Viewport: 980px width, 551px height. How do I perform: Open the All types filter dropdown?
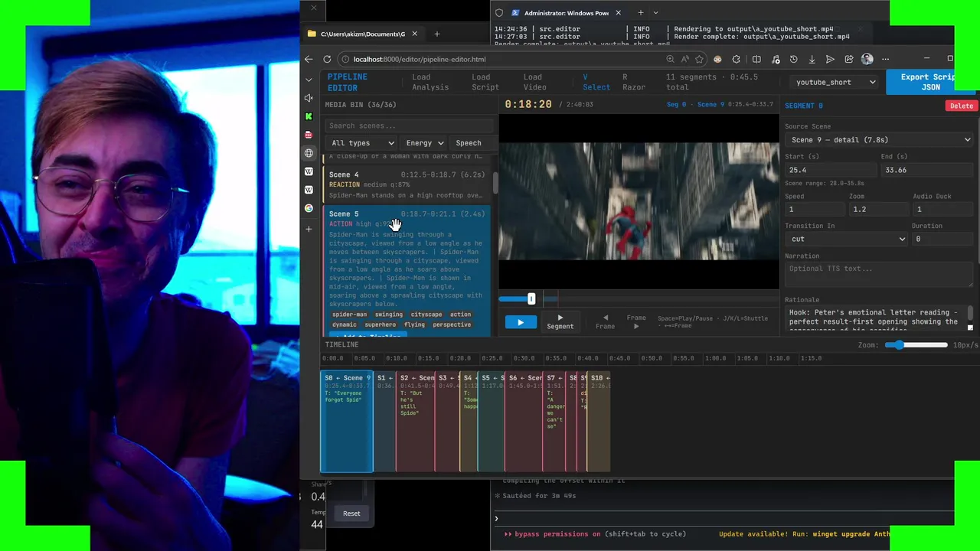pyautogui.click(x=362, y=143)
